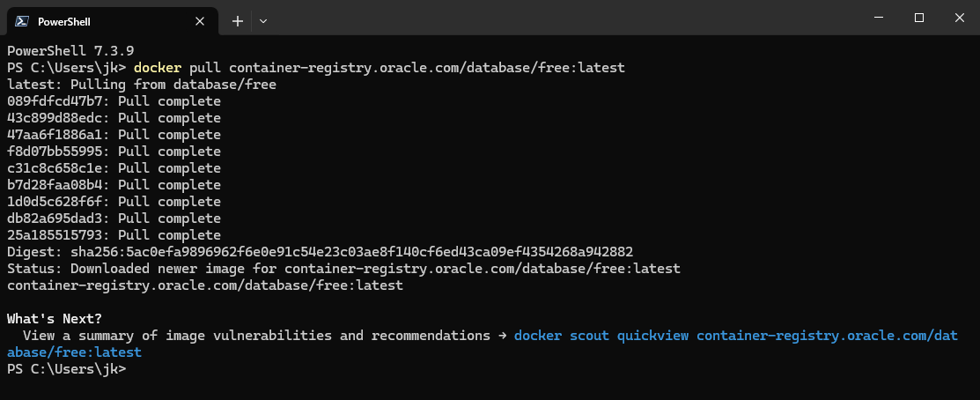Click the Digest sha256 hash line
980x400 pixels.
320,252
